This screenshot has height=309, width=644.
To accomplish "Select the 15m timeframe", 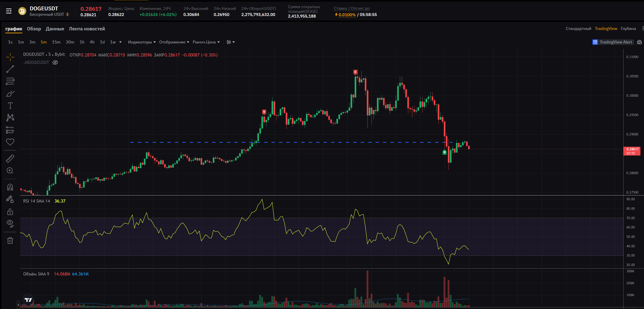I will point(56,42).
